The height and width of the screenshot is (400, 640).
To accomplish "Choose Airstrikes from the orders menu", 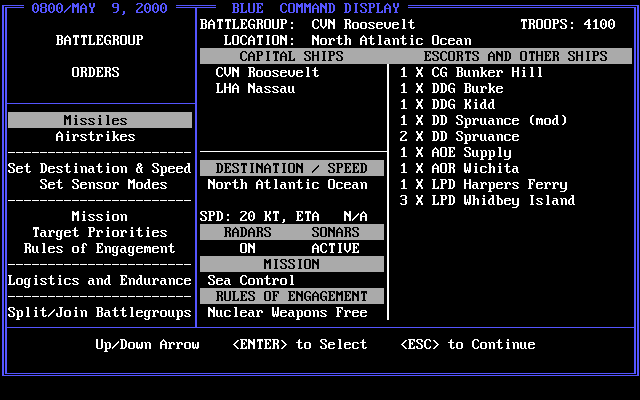I will click(96, 136).
